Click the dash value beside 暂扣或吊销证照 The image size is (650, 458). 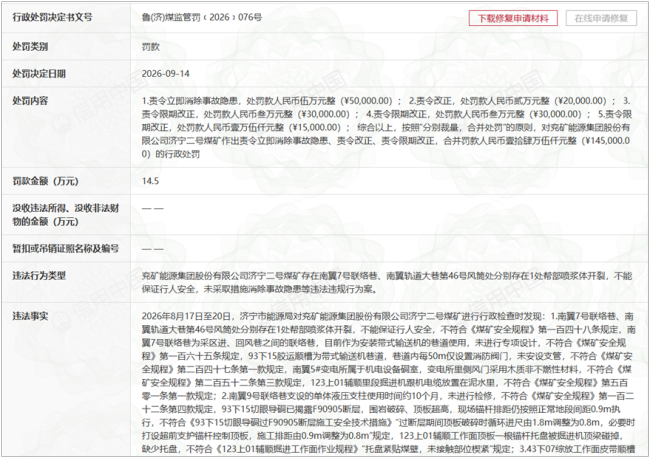[153, 249]
